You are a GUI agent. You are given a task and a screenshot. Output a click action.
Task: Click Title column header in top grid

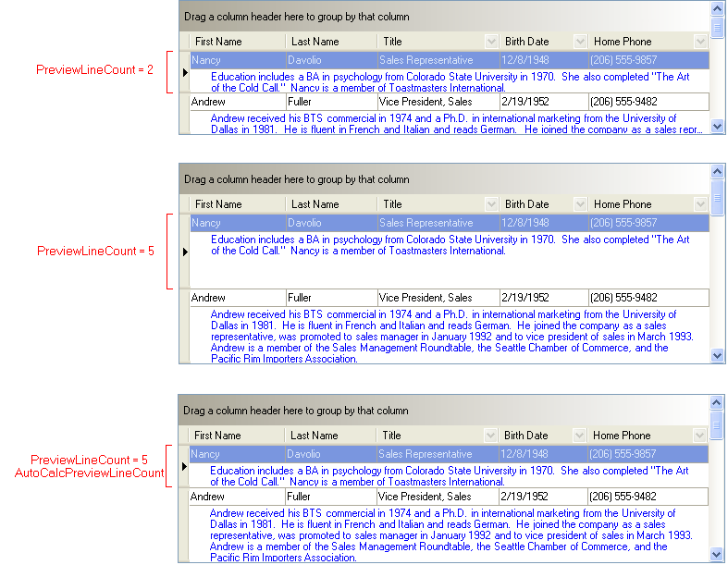pyautogui.click(x=438, y=42)
